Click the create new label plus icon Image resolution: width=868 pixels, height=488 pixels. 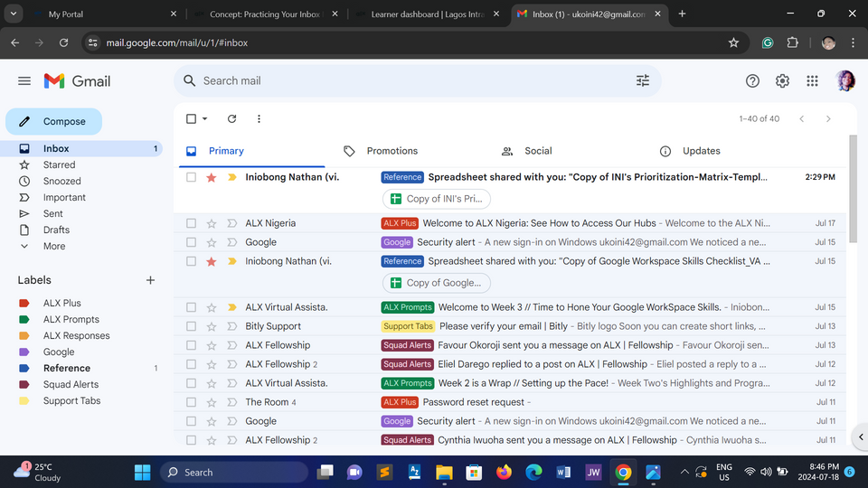[x=150, y=280]
